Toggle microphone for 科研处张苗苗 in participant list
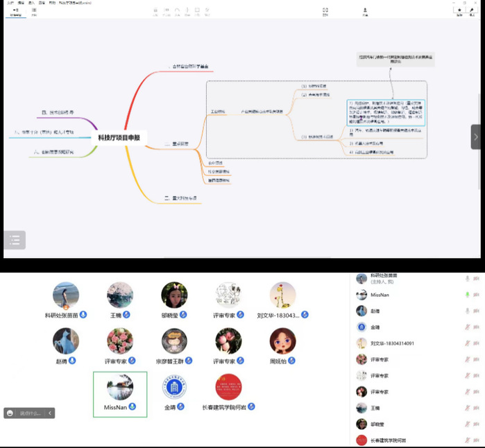The width and height of the screenshot is (485, 448). [468, 279]
